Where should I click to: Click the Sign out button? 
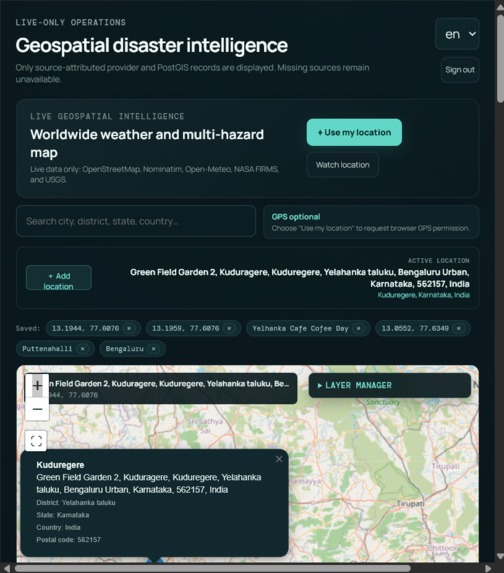[x=460, y=70]
